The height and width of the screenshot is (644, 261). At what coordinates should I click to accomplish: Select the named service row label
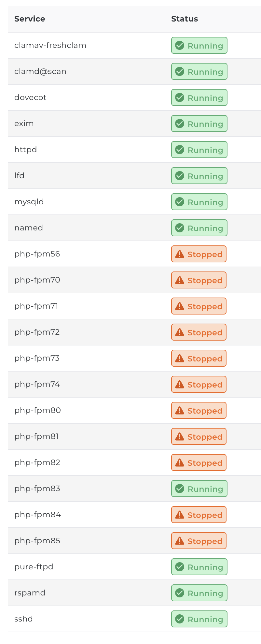click(x=29, y=228)
